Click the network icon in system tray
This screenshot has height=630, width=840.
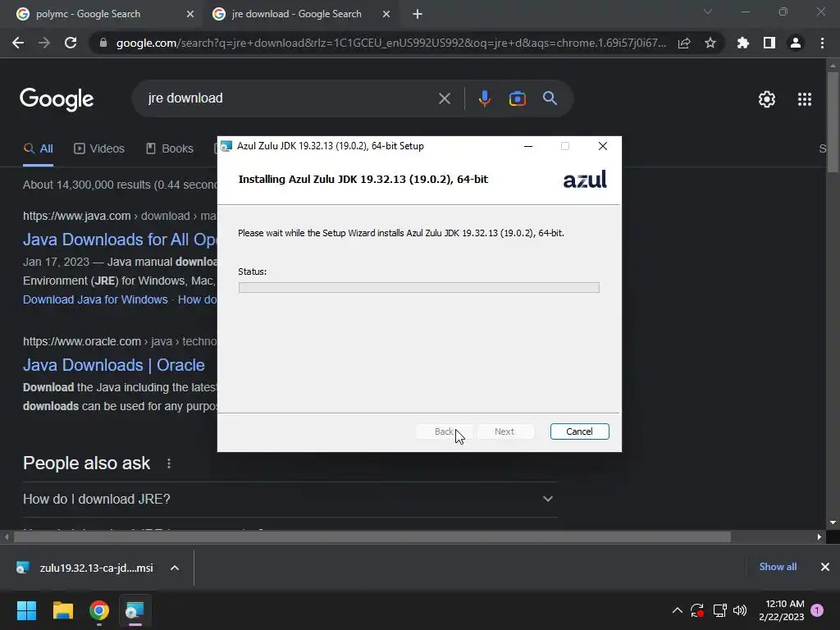719,610
